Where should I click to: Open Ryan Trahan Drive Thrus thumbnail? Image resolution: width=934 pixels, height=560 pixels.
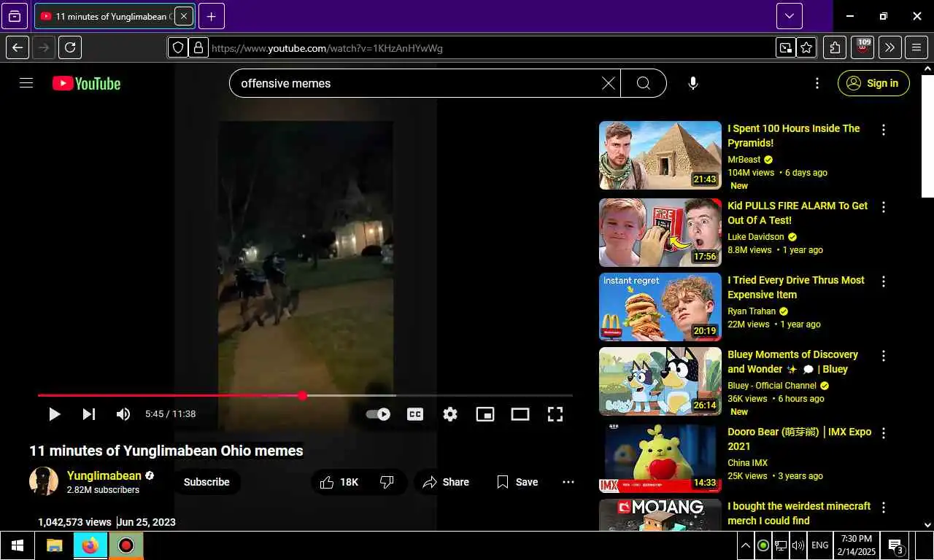[x=660, y=307]
